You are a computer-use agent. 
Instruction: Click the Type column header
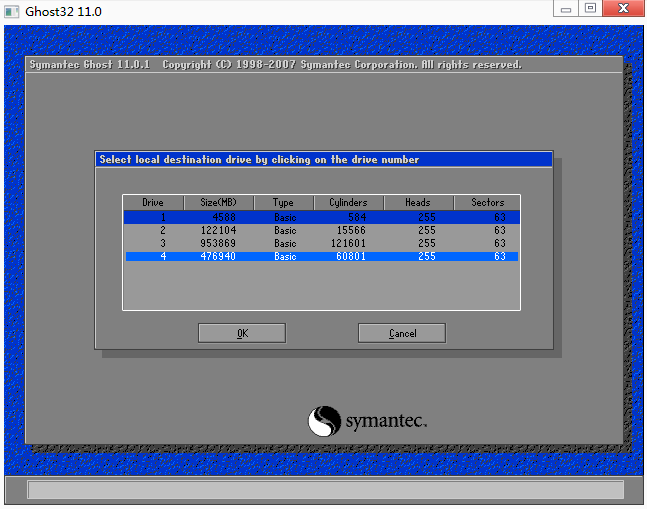[x=283, y=203]
